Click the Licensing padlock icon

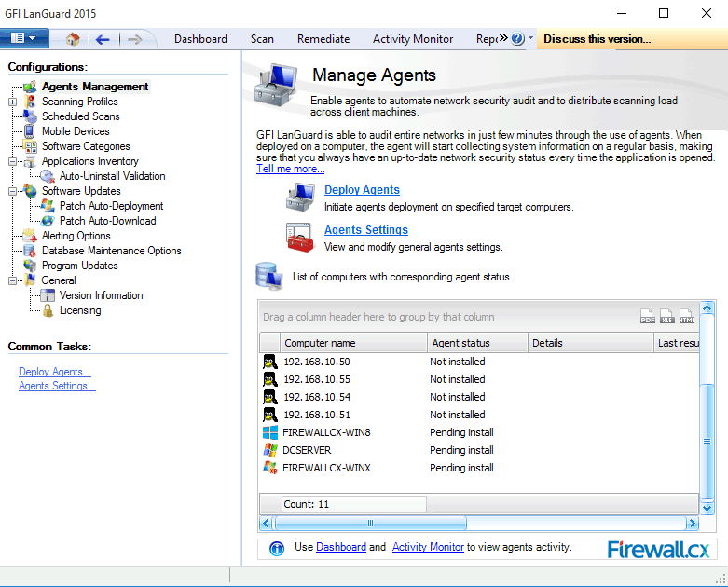point(48,310)
